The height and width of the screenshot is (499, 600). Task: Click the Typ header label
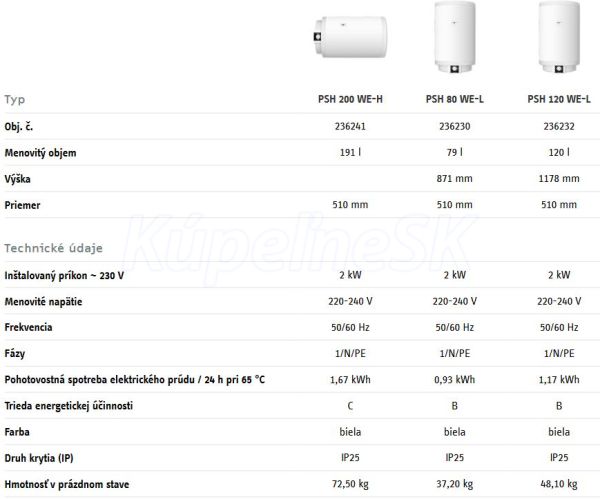click(x=15, y=99)
